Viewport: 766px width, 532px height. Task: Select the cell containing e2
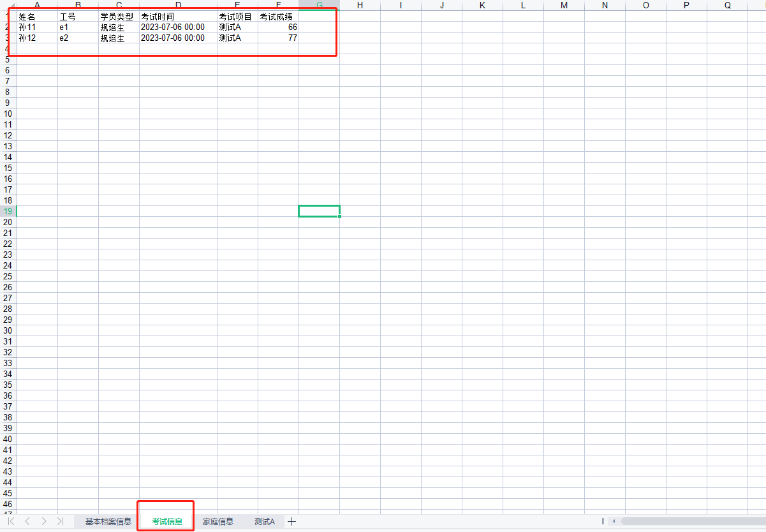tap(78, 38)
